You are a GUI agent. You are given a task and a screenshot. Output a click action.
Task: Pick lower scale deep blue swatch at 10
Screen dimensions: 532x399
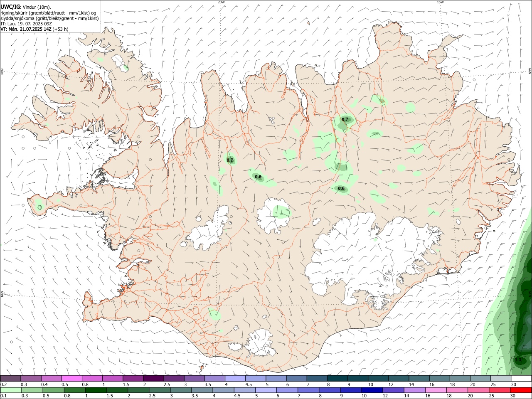[372, 390]
